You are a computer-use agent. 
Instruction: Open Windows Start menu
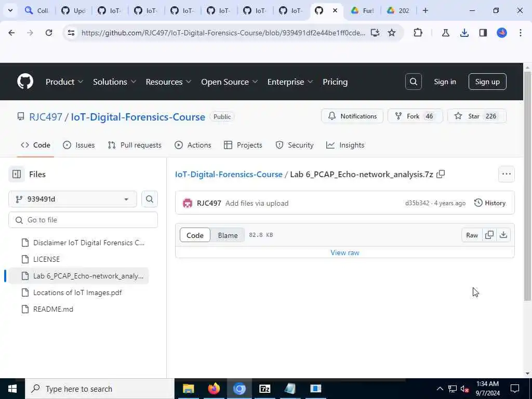(x=12, y=389)
